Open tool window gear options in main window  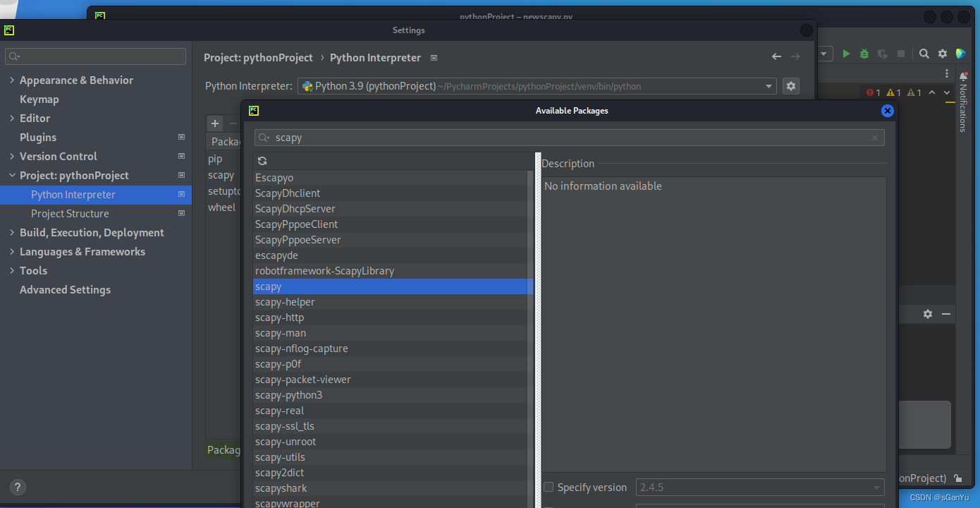[x=928, y=314]
